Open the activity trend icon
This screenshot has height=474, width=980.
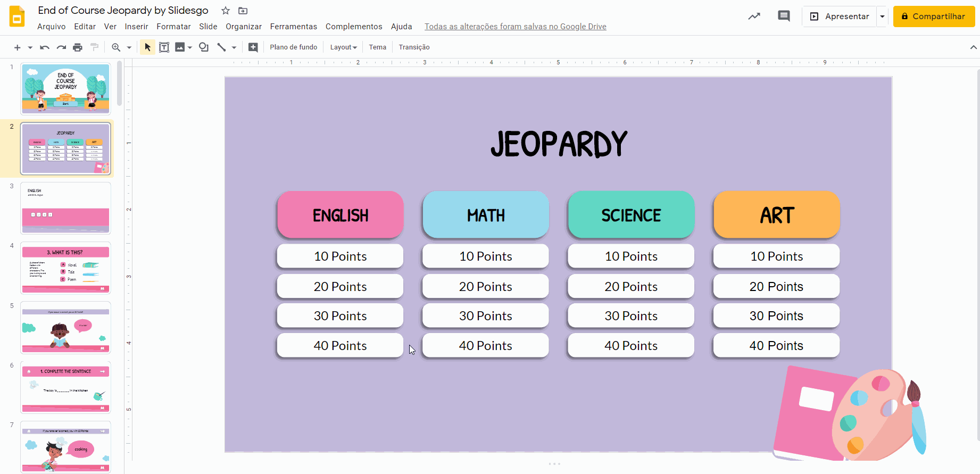pyautogui.click(x=754, y=16)
